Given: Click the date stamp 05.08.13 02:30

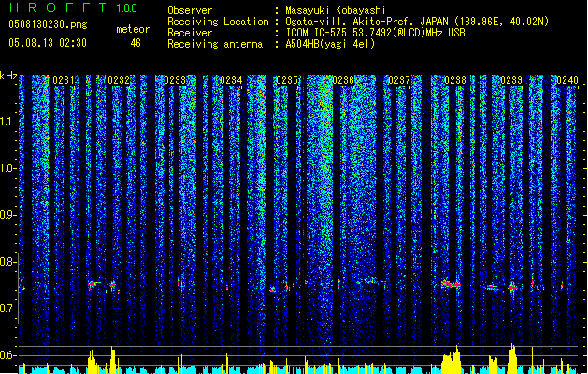Looking at the screenshot, I should point(48,42).
